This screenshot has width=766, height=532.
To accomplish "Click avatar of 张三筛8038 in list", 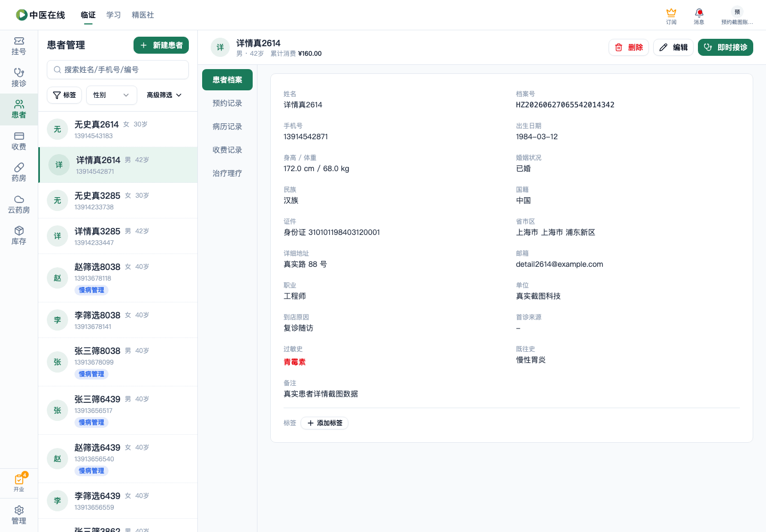I will coord(57,362).
